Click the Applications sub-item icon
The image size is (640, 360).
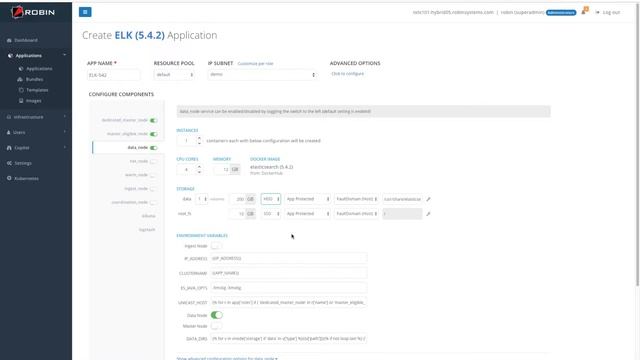coord(21,69)
